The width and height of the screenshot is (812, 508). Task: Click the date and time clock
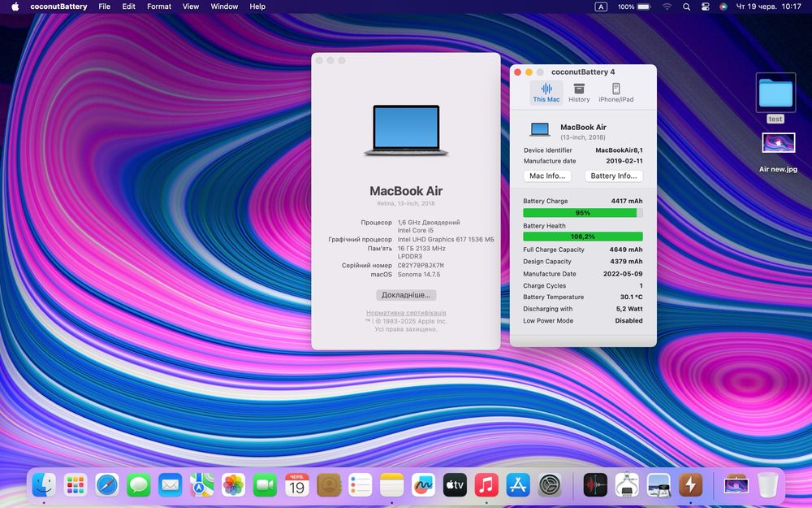point(768,7)
